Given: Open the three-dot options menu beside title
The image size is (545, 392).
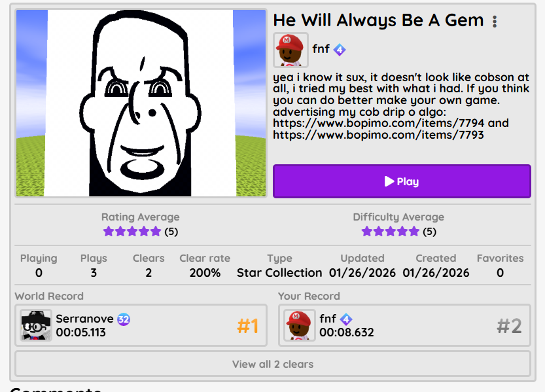Looking at the screenshot, I should [495, 22].
